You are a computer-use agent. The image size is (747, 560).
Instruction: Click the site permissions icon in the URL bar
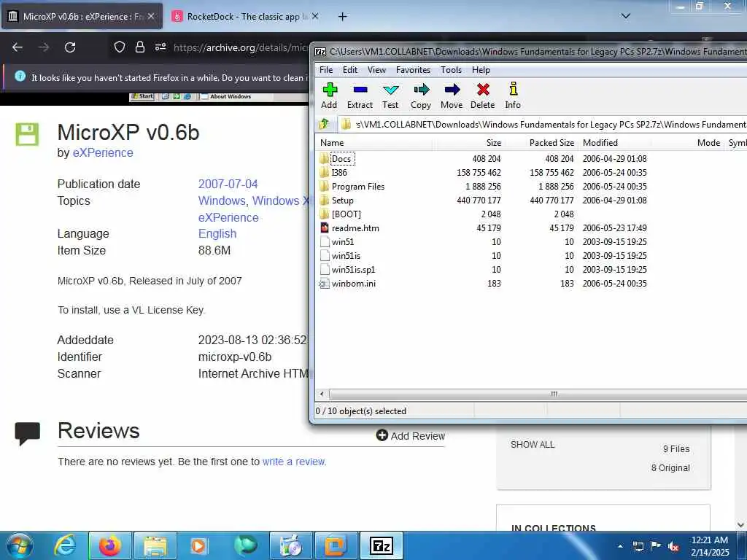160,47
